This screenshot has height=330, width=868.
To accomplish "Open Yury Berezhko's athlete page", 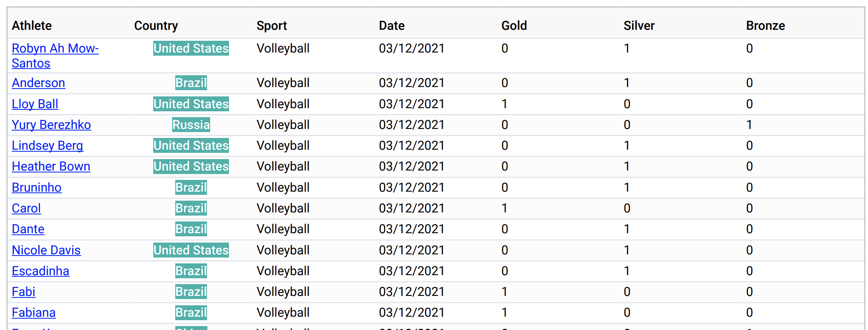I will click(51, 125).
